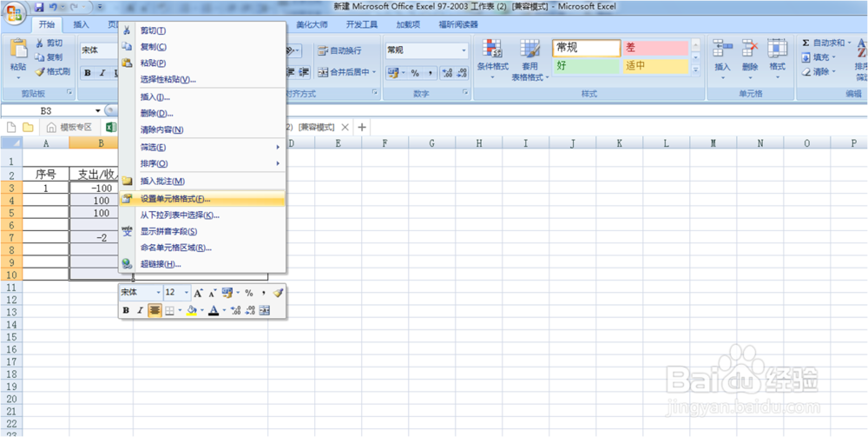Apply the 适中 (Neutral) yellow cell style

655,67
